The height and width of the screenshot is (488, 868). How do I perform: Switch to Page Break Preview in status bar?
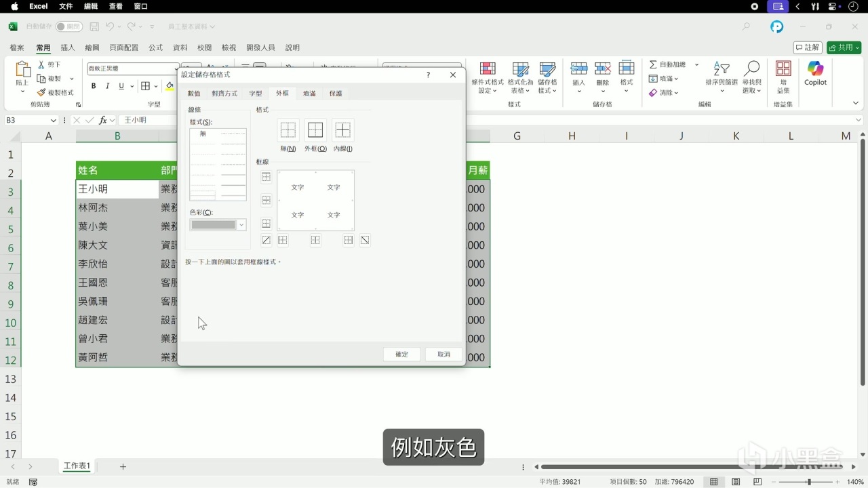757,482
